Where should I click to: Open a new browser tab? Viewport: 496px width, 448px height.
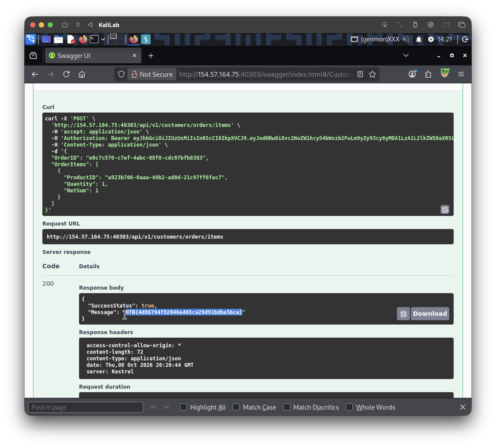[x=151, y=56]
